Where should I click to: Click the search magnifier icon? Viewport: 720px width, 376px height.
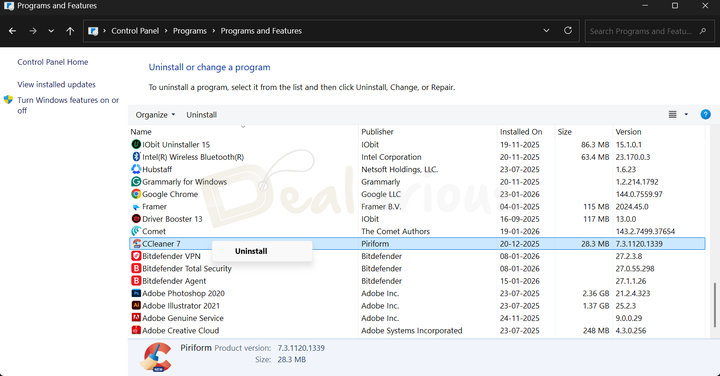point(703,31)
